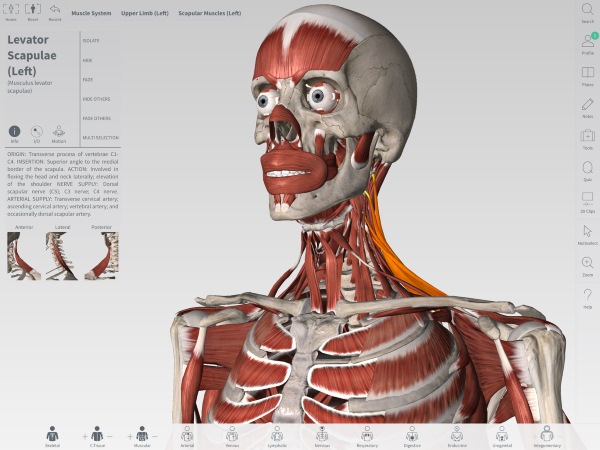
Task: Toggle the C.Tissue system layer
Action: click(x=97, y=436)
